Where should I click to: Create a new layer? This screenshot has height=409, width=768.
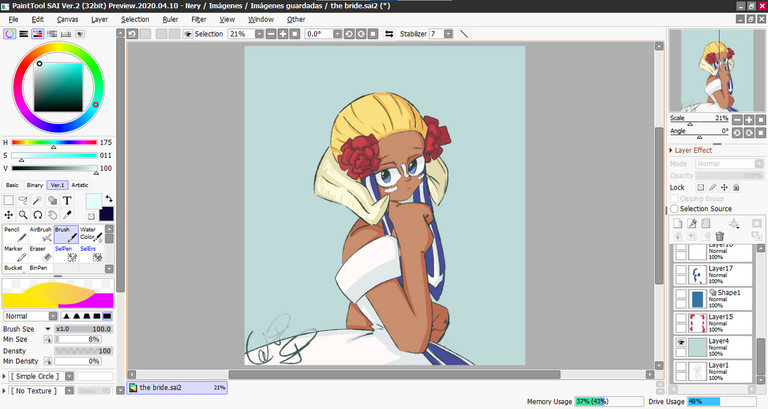[678, 224]
